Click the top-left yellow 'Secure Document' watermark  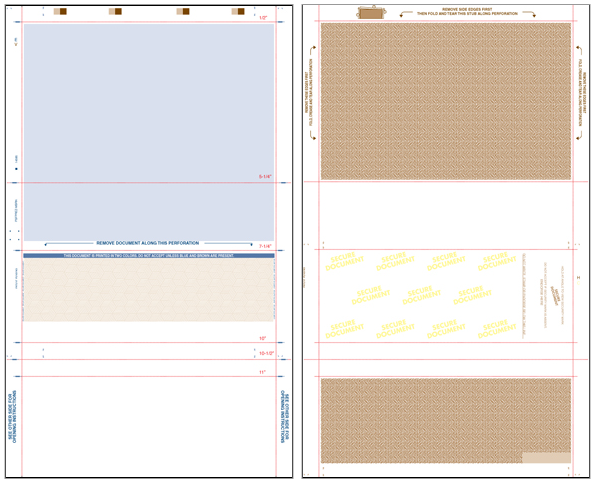pyautogui.click(x=344, y=261)
